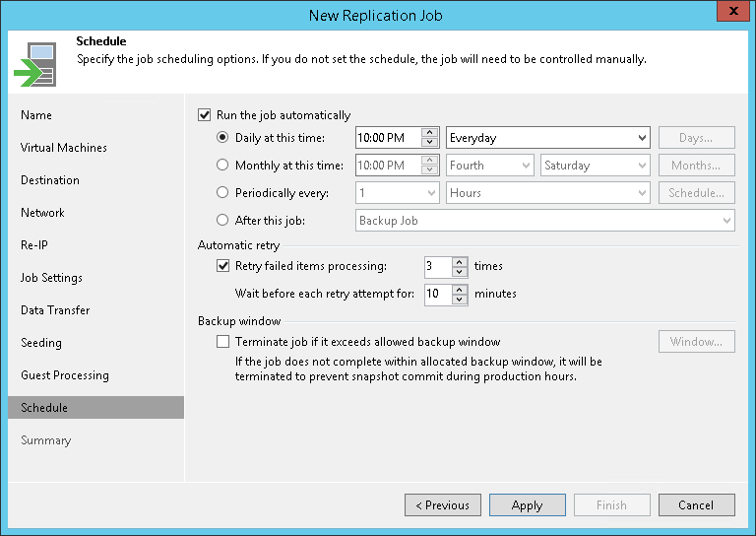The height and width of the screenshot is (536, 756).
Task: Select Periodically every radio option
Action: point(222,193)
